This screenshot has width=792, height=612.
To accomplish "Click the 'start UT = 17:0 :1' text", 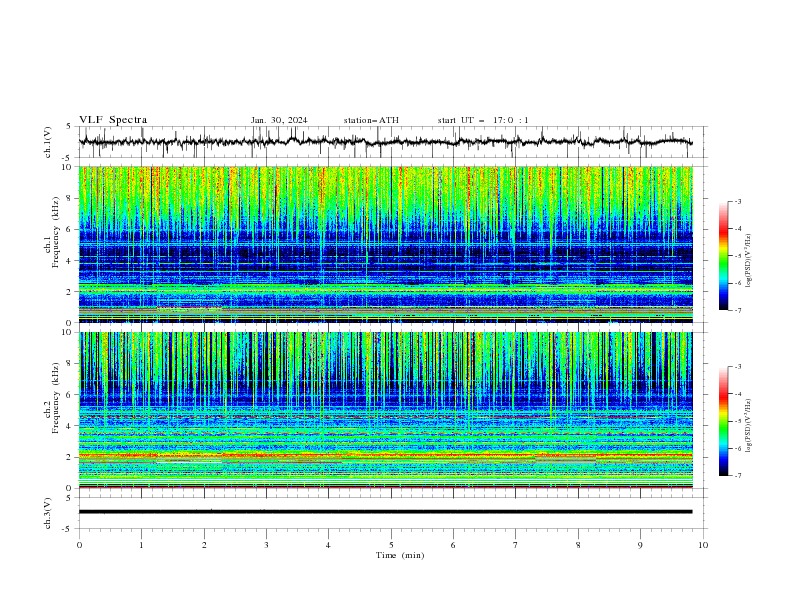I will click(x=483, y=120).
